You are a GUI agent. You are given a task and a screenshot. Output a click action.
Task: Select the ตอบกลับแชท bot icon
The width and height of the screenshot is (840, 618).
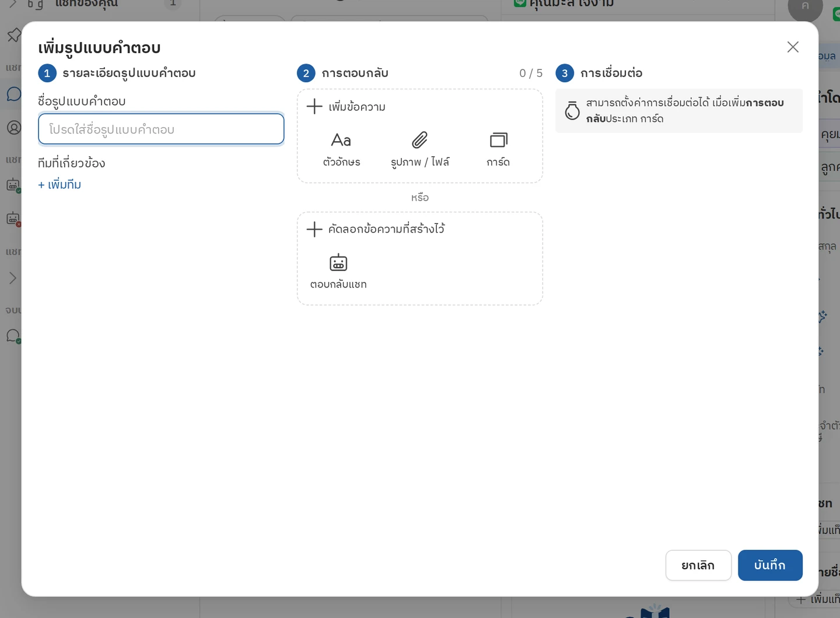pos(338,262)
